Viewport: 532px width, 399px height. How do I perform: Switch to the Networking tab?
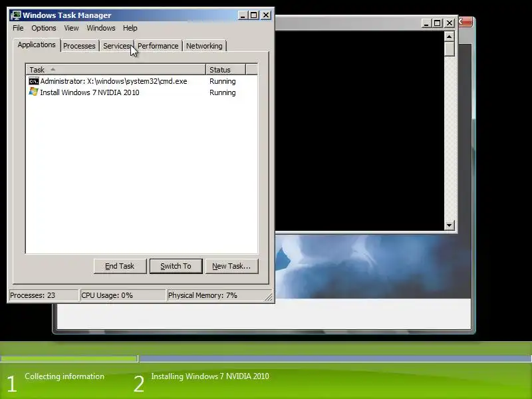pos(204,46)
